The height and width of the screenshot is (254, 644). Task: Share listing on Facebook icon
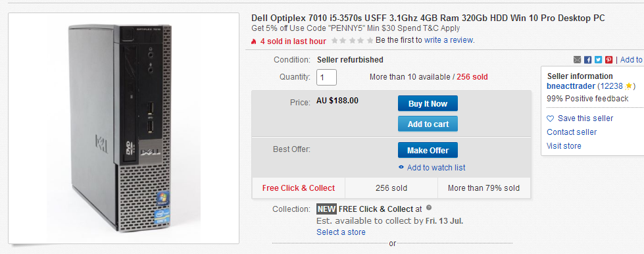(587, 60)
